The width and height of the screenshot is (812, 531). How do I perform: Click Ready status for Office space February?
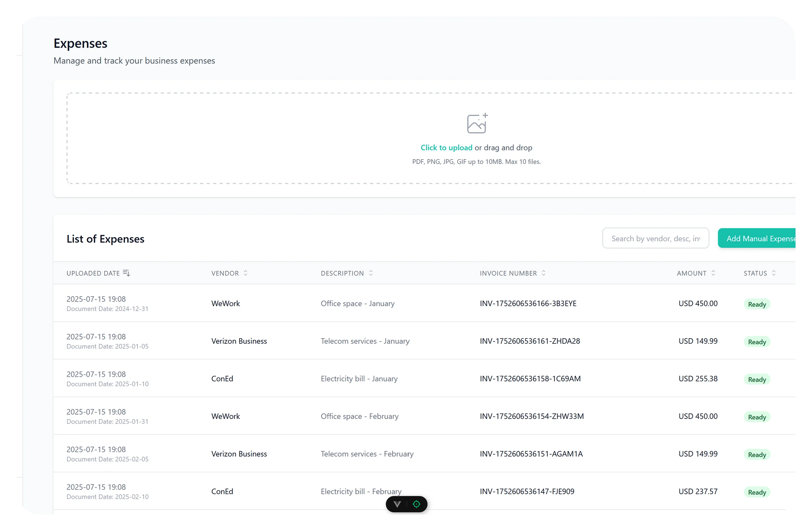tap(756, 417)
